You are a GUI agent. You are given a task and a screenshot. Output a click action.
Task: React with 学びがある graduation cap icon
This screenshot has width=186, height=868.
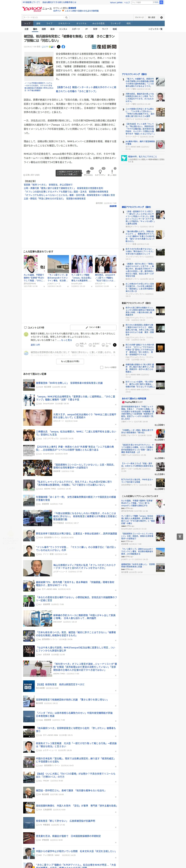[89, 172]
